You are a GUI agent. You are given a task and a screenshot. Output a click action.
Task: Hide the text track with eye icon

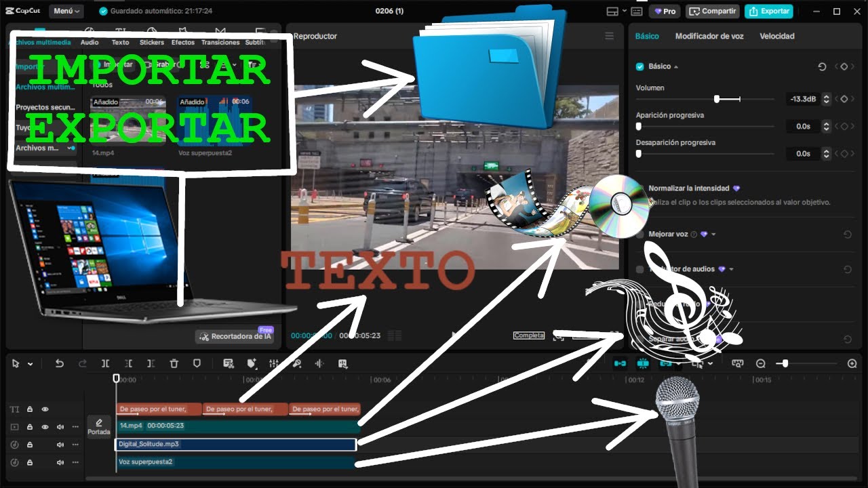click(45, 409)
